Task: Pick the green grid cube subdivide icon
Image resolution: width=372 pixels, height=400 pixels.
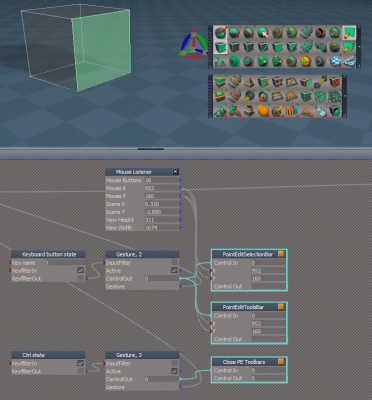Action: pos(306,96)
